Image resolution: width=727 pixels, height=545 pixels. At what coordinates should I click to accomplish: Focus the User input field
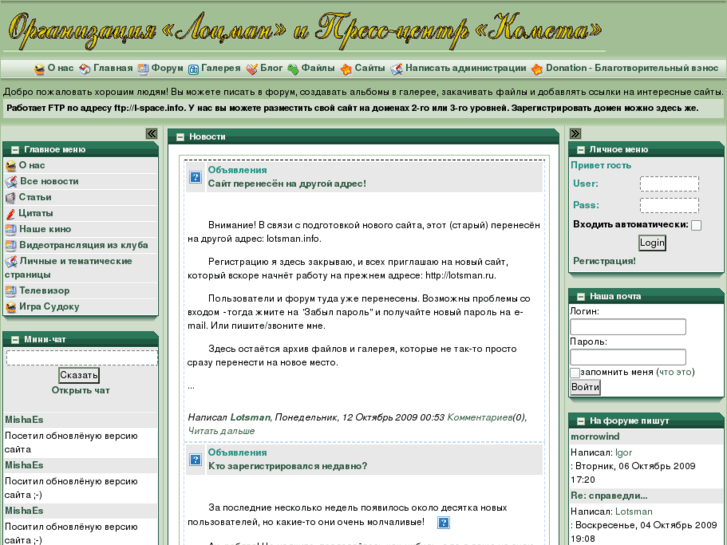coord(669,184)
